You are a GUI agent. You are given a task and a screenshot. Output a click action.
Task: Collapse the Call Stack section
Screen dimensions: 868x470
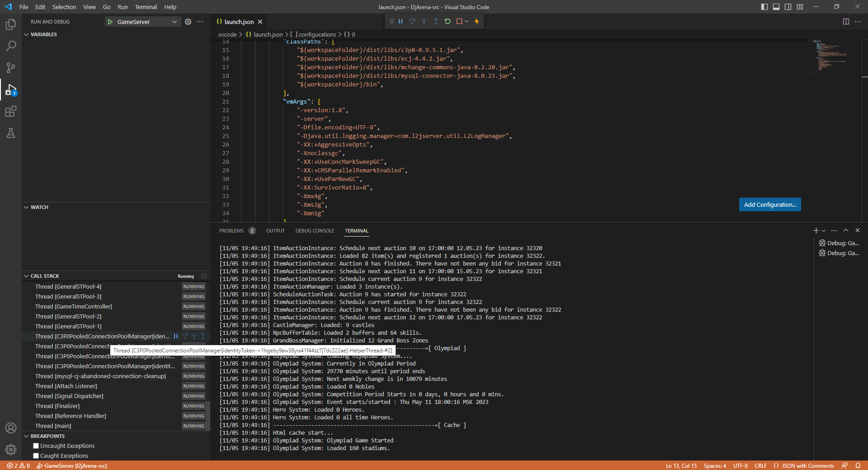click(x=26, y=276)
